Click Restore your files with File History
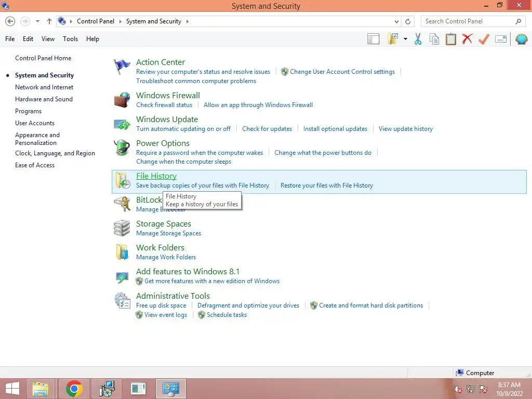The height and width of the screenshot is (399, 532). (327, 185)
